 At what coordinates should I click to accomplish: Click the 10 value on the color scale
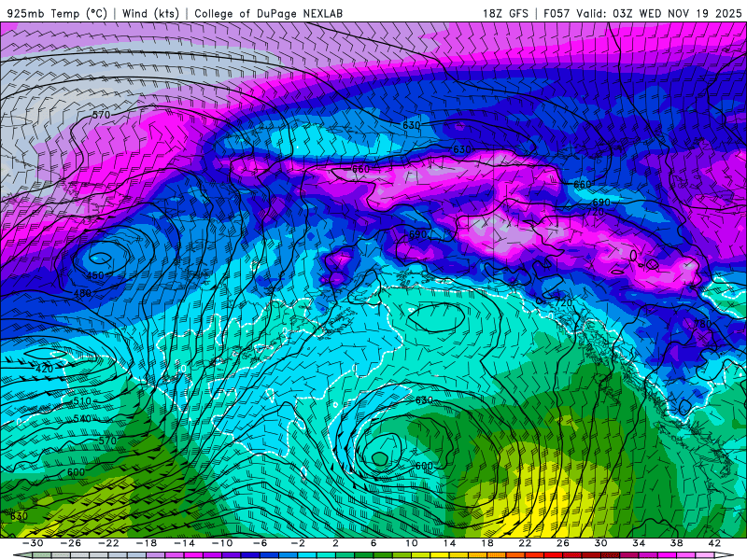[x=412, y=543]
